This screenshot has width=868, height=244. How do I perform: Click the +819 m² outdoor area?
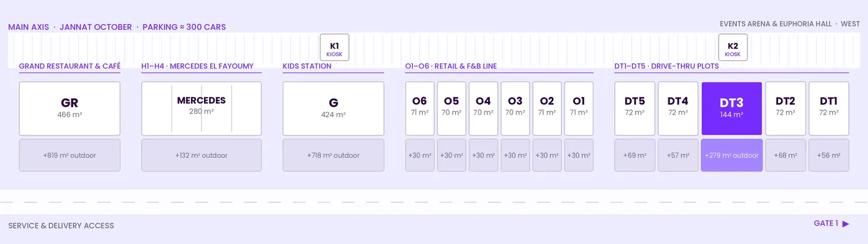69,155
